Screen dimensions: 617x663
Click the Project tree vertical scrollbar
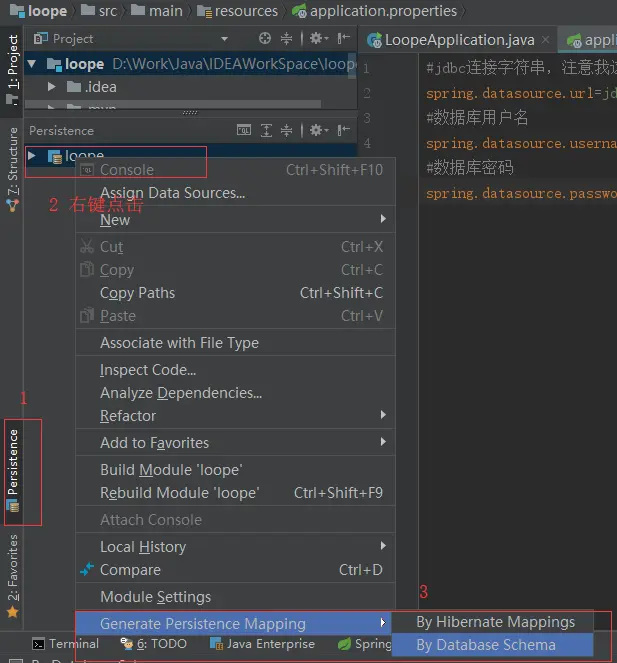(x=353, y=66)
